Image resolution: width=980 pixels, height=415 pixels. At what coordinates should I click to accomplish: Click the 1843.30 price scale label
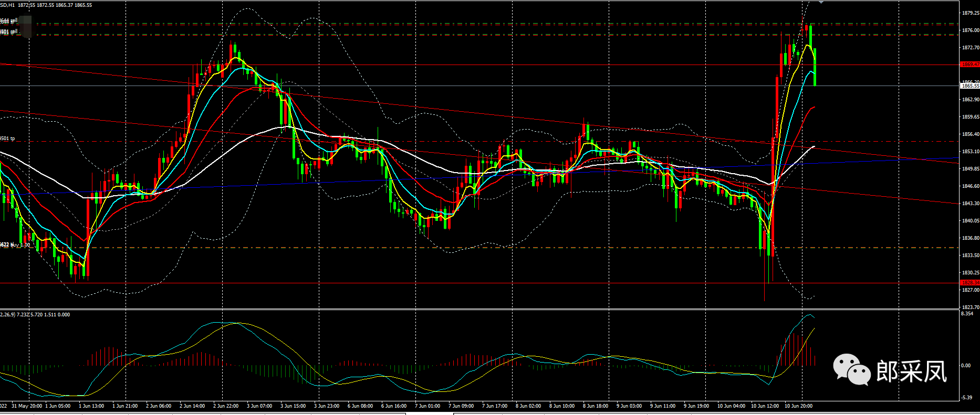tap(969, 204)
